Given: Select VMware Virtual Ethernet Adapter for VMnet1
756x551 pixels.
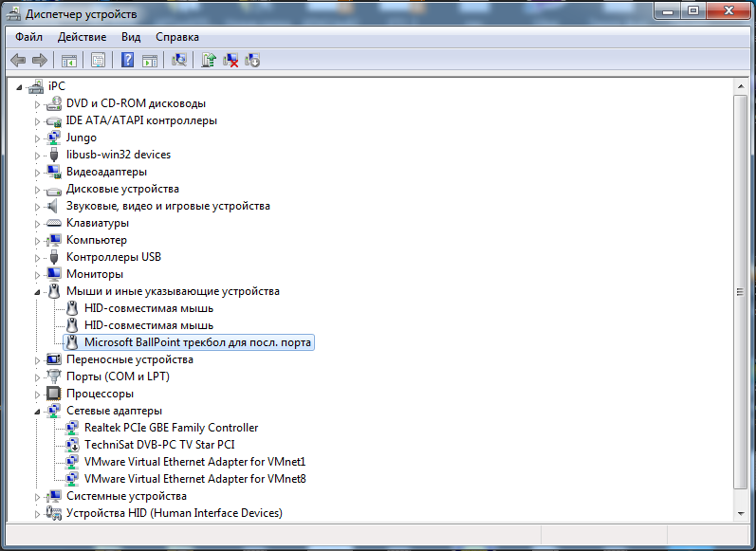Looking at the screenshot, I should [194, 462].
